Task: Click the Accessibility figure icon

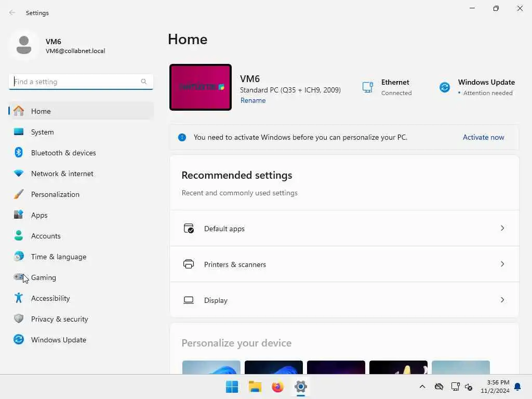Action: click(19, 298)
